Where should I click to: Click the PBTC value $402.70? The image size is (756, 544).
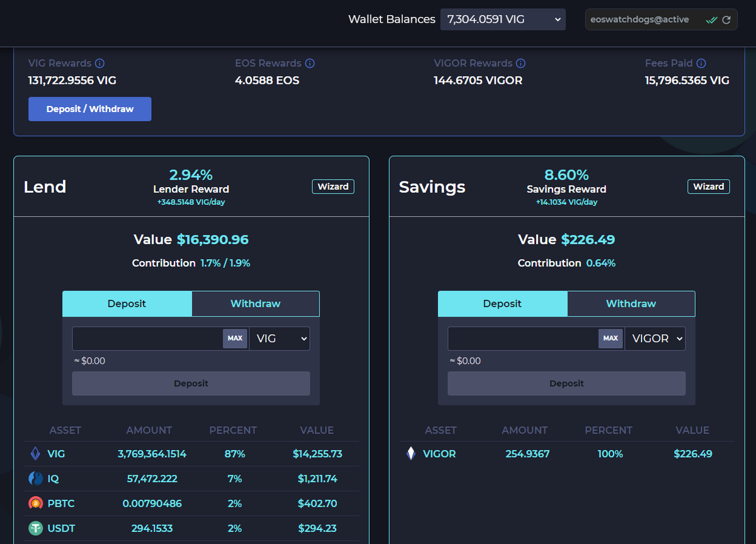(318, 504)
